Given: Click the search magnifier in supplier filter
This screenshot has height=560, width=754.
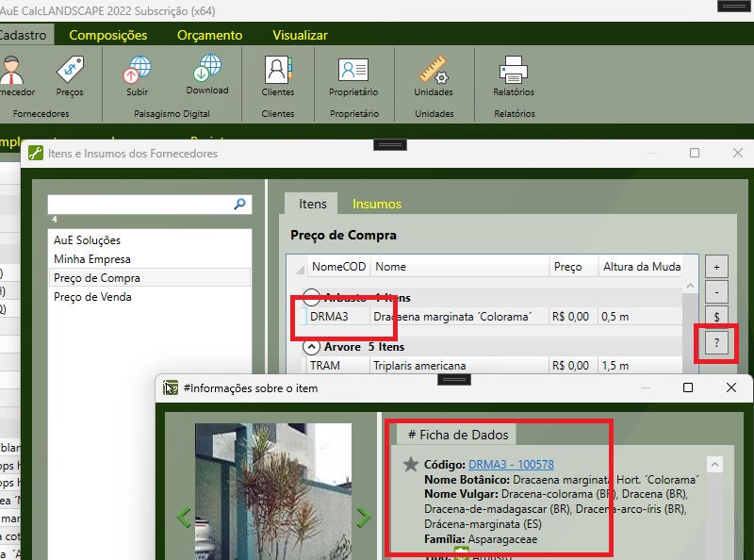Looking at the screenshot, I should (240, 204).
